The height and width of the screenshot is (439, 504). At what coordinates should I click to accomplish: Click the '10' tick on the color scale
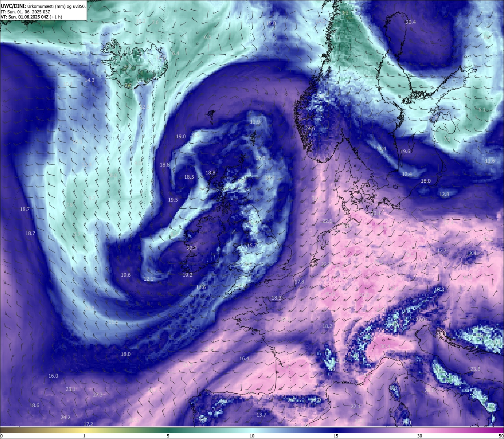(252, 436)
